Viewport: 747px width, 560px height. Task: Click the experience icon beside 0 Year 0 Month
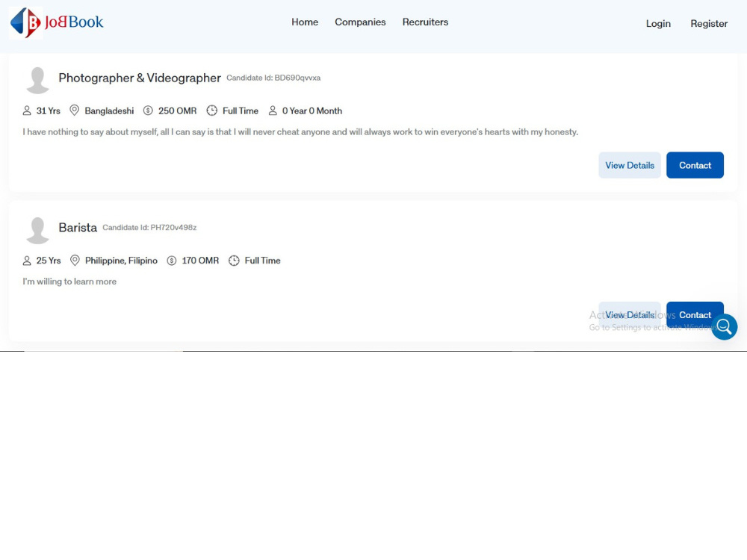tap(273, 111)
